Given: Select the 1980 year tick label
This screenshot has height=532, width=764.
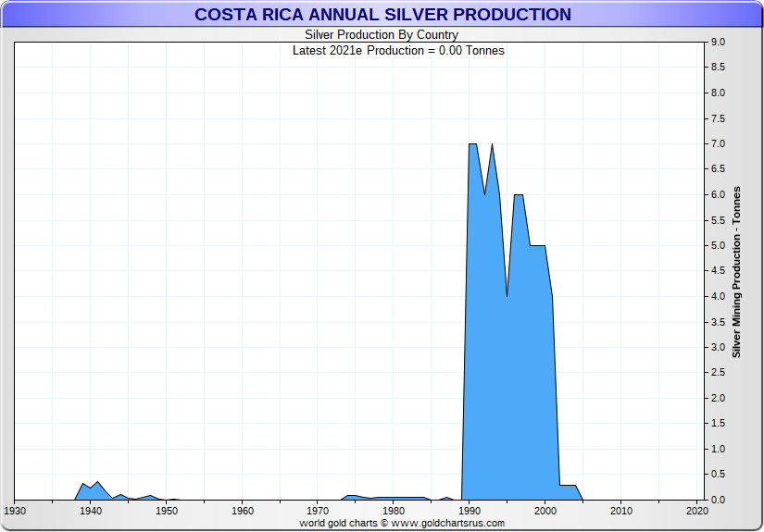Looking at the screenshot, I should [394, 510].
